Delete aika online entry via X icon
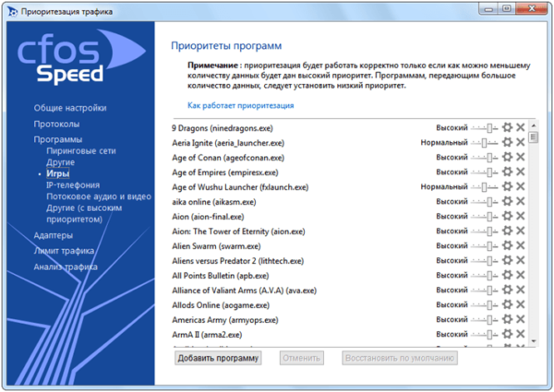 [521, 201]
